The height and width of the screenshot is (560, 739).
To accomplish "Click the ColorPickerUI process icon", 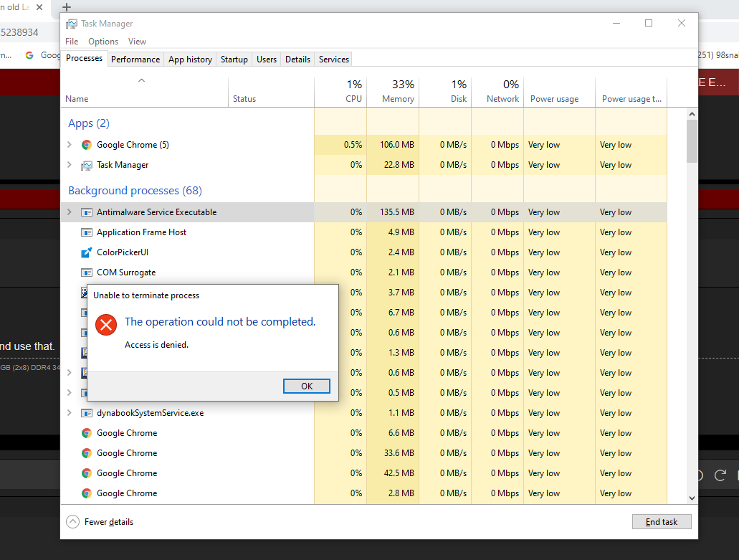I will [87, 252].
